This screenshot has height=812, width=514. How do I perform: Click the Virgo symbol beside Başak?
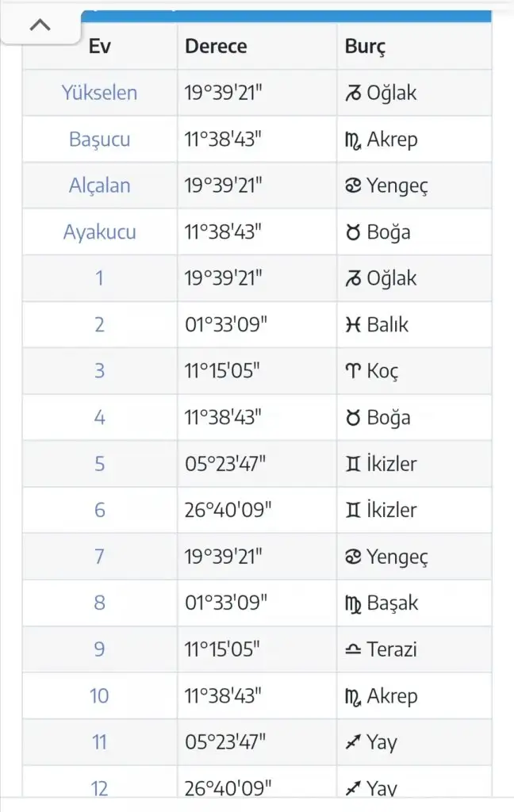coord(353,603)
